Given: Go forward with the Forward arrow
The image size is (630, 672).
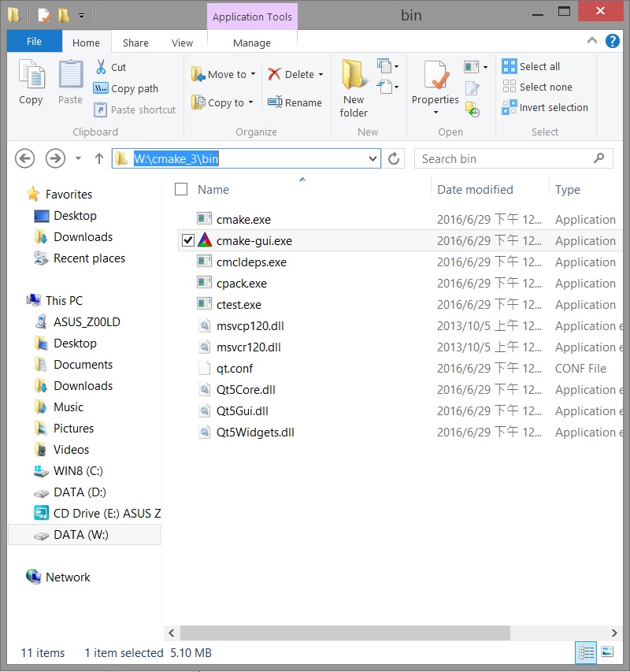Looking at the screenshot, I should (55, 158).
